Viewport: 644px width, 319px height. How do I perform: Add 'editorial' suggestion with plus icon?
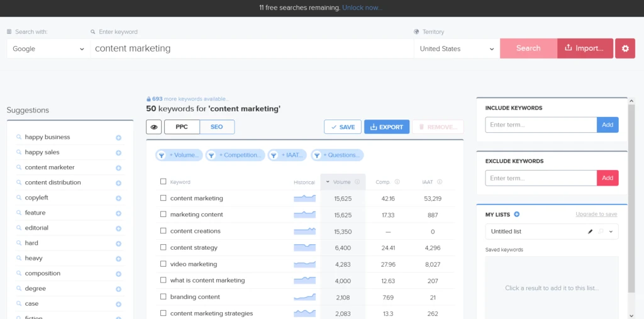[118, 228]
